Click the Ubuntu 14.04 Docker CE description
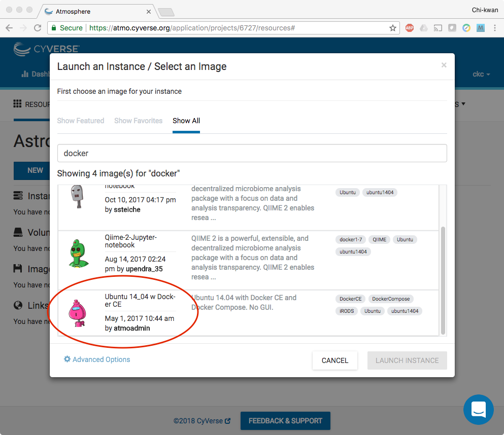The height and width of the screenshot is (435, 504). [x=244, y=302]
